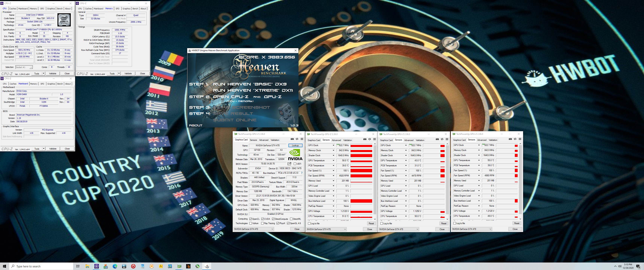This screenshot has height=270, width=644.
Task: Click the red power button taskbar icon
Action: (x=133, y=266)
